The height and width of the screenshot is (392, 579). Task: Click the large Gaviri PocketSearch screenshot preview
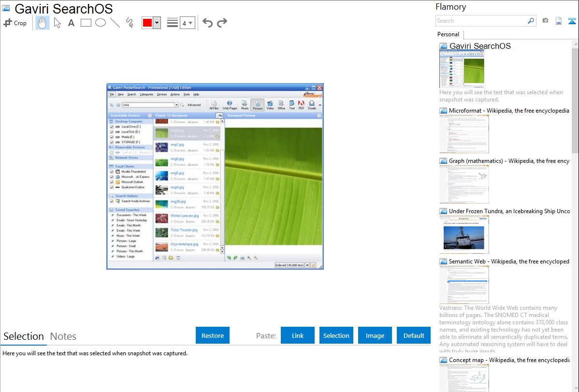point(215,176)
